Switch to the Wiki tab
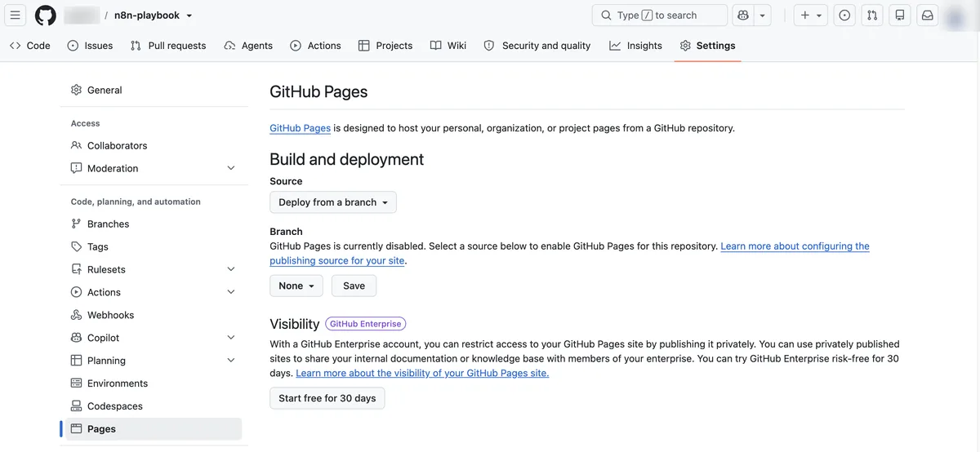Viewport: 980px width, 452px height. [x=448, y=46]
